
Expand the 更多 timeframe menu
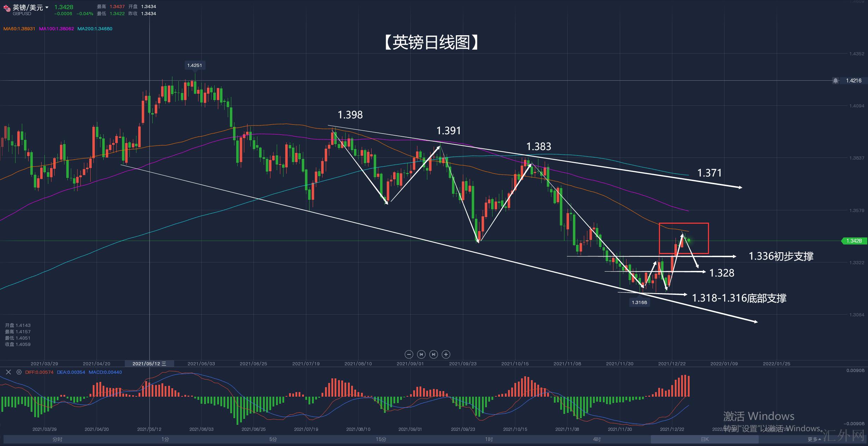click(814, 439)
